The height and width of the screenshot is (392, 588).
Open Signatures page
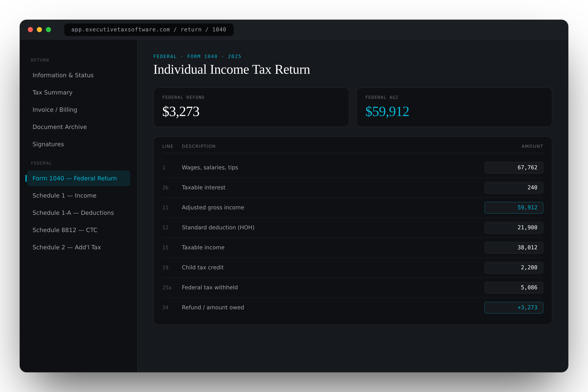coord(79,144)
